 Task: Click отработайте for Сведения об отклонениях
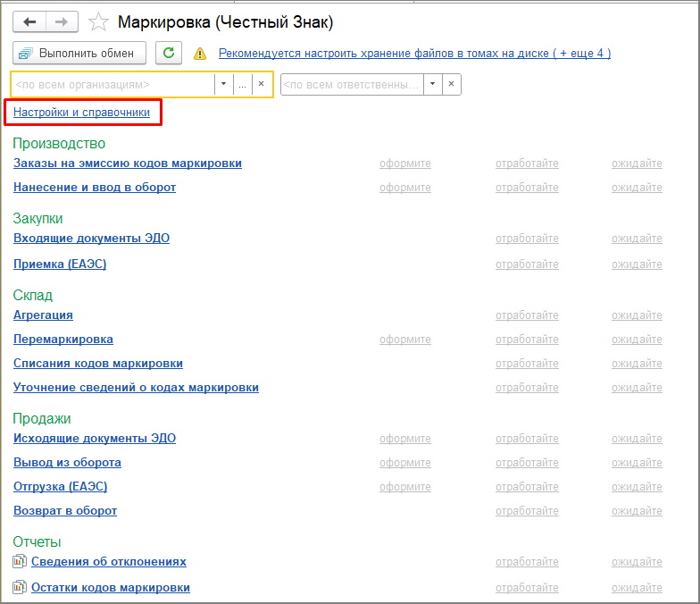[x=527, y=562]
